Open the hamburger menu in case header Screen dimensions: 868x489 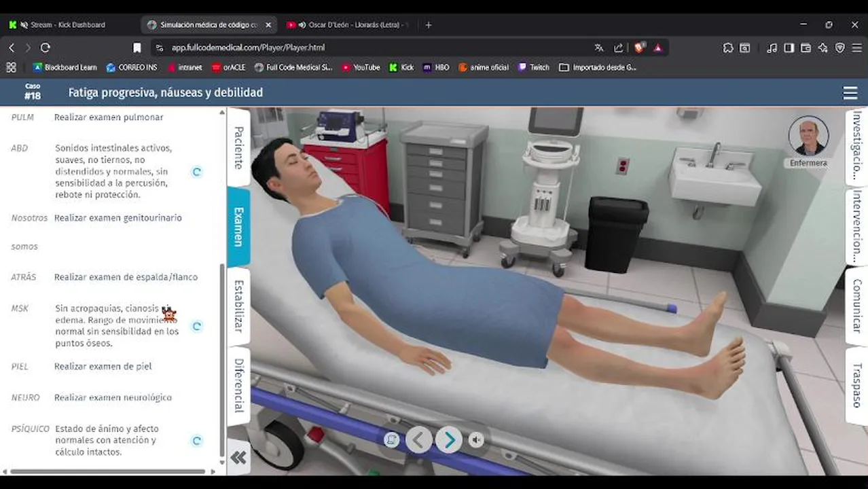pyautogui.click(x=850, y=93)
